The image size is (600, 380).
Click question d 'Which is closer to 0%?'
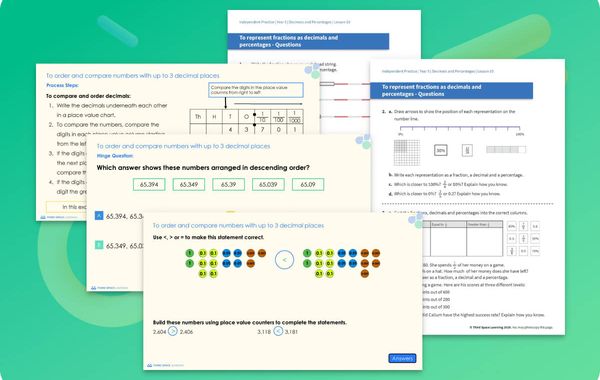[447, 194]
